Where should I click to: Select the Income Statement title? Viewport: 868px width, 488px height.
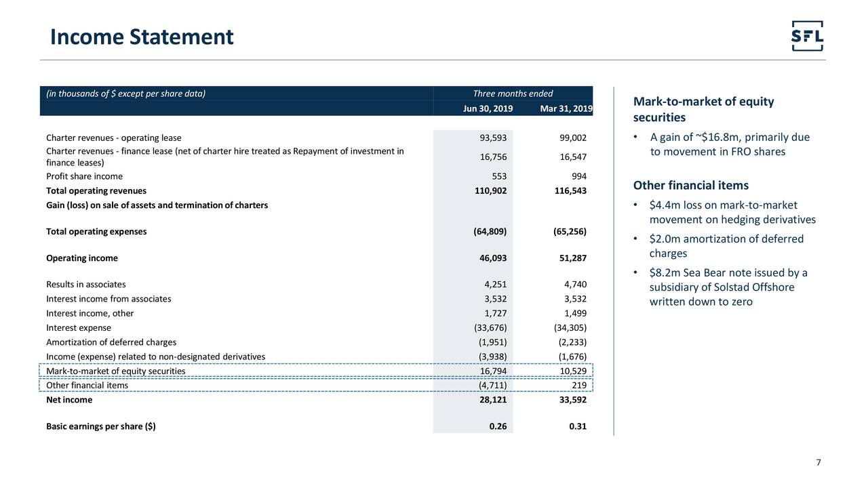coord(141,37)
